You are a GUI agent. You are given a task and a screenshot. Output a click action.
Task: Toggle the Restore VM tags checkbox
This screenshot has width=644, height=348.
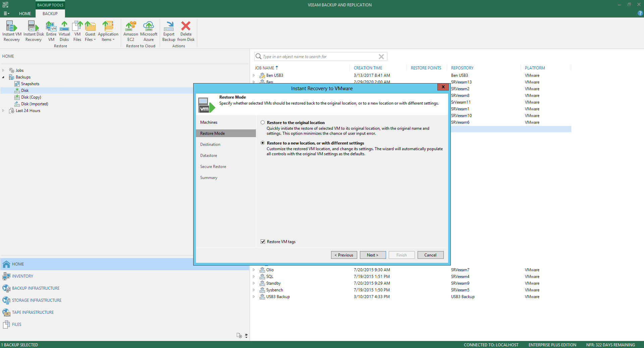pyautogui.click(x=263, y=242)
